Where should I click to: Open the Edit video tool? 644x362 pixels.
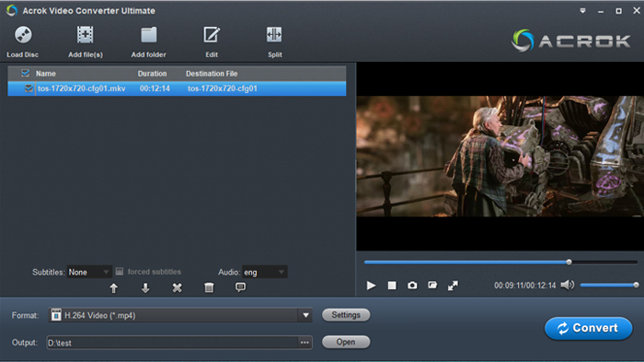pos(212,35)
